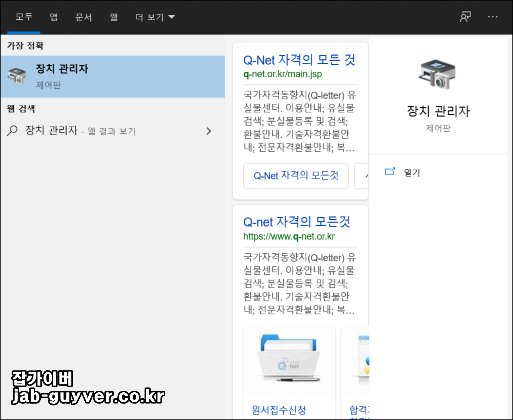Switch to the 앱 tab

coord(54,17)
